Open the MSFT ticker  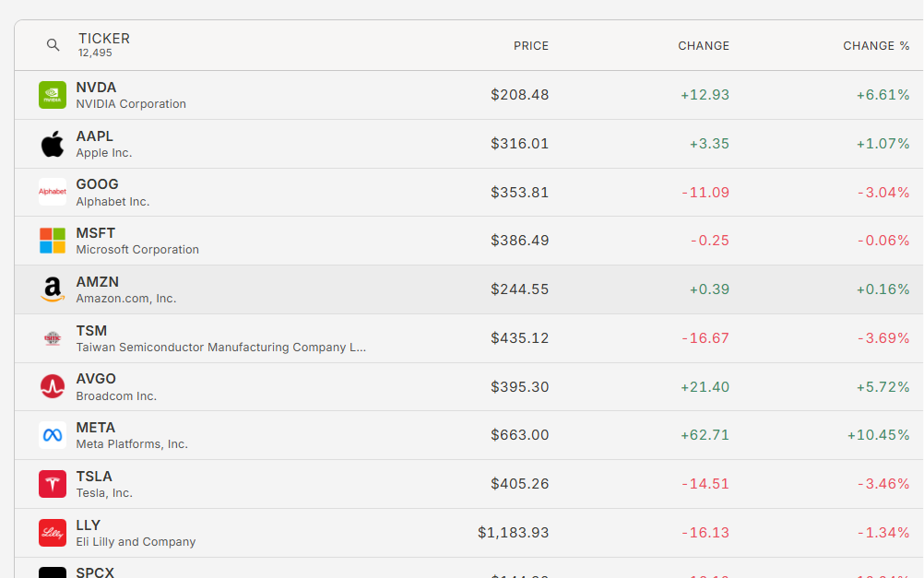tap(96, 233)
